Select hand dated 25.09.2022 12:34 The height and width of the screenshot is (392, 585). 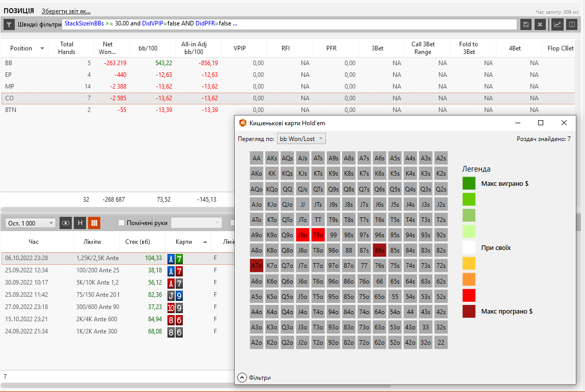[x=118, y=270]
